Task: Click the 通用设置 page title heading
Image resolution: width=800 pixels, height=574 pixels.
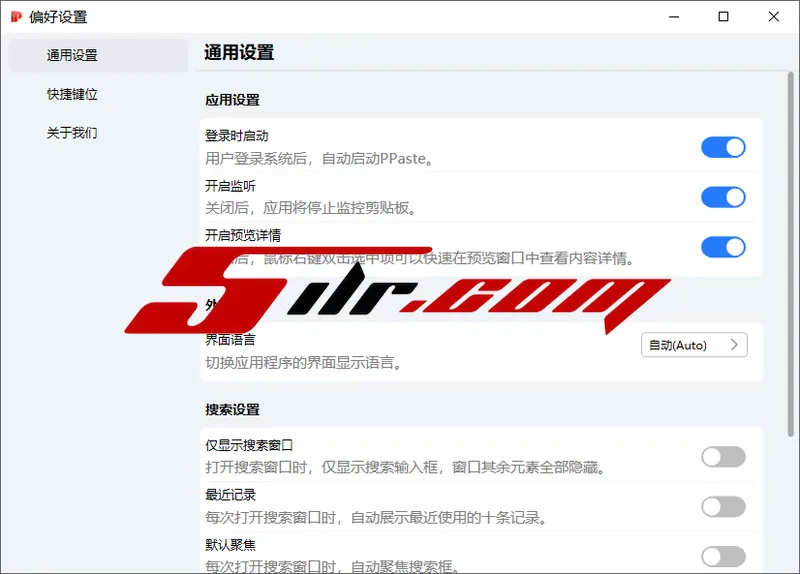Action: click(239, 53)
